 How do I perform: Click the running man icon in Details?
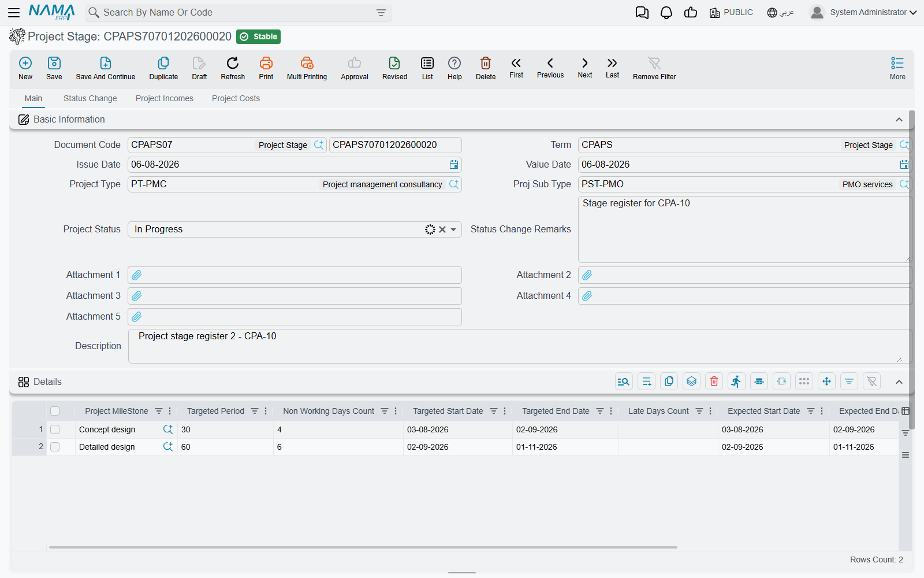coord(736,381)
